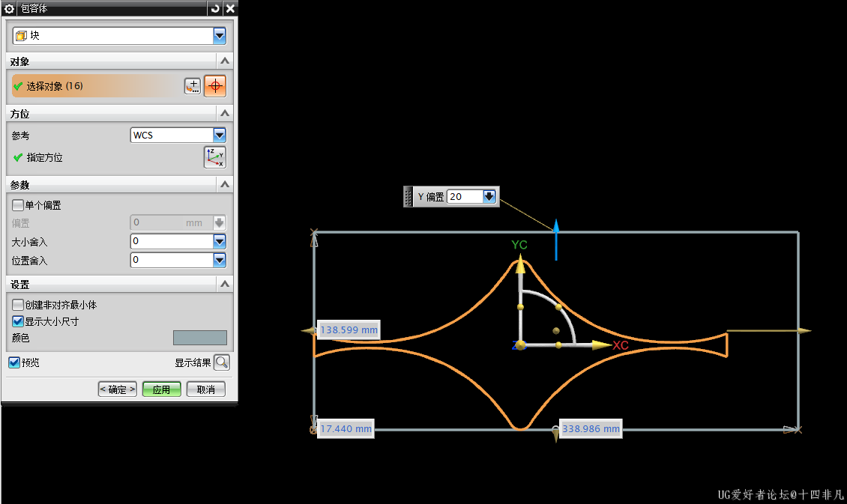Image resolution: width=847 pixels, height=504 pixels.
Task: Open the Y 偏置 arrow dropdown
Action: pyautogui.click(x=489, y=196)
